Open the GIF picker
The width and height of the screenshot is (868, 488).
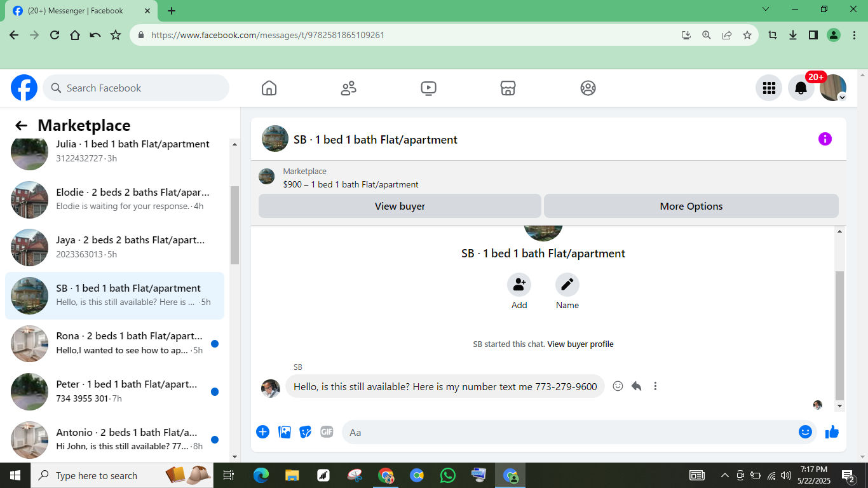[x=327, y=432]
